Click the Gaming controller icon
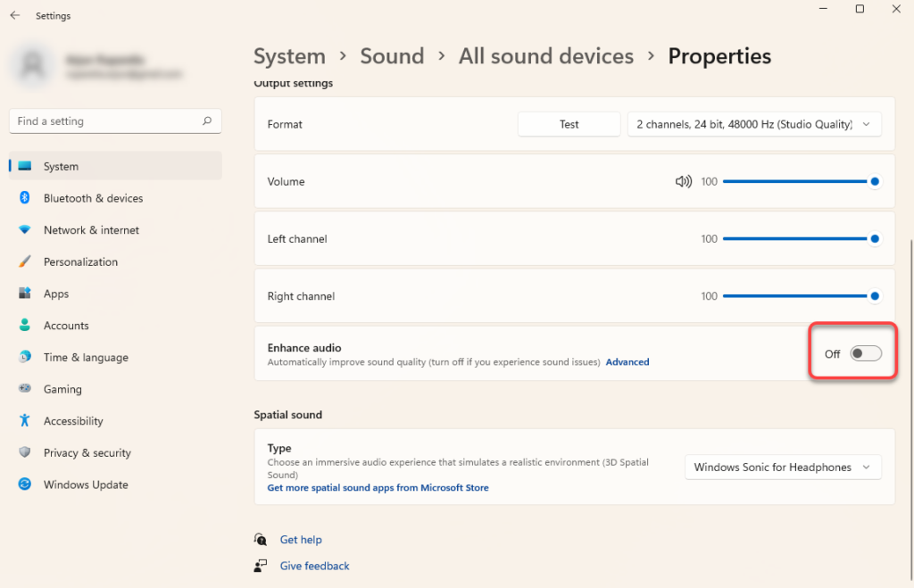 25,389
